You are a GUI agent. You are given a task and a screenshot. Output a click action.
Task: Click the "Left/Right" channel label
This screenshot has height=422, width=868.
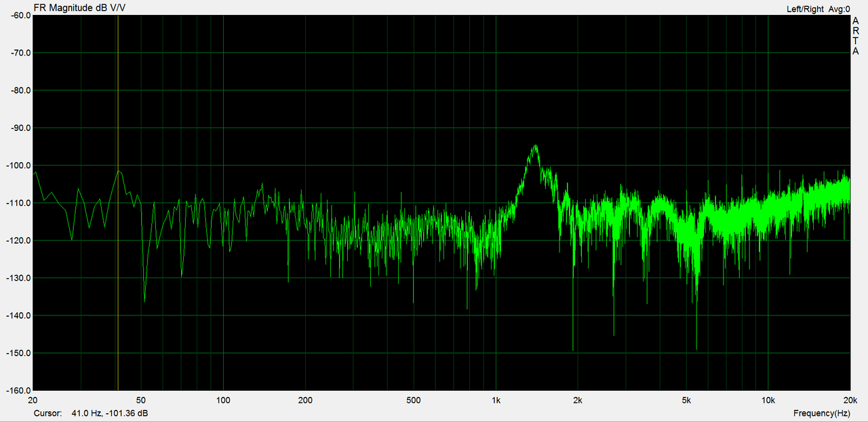point(805,9)
